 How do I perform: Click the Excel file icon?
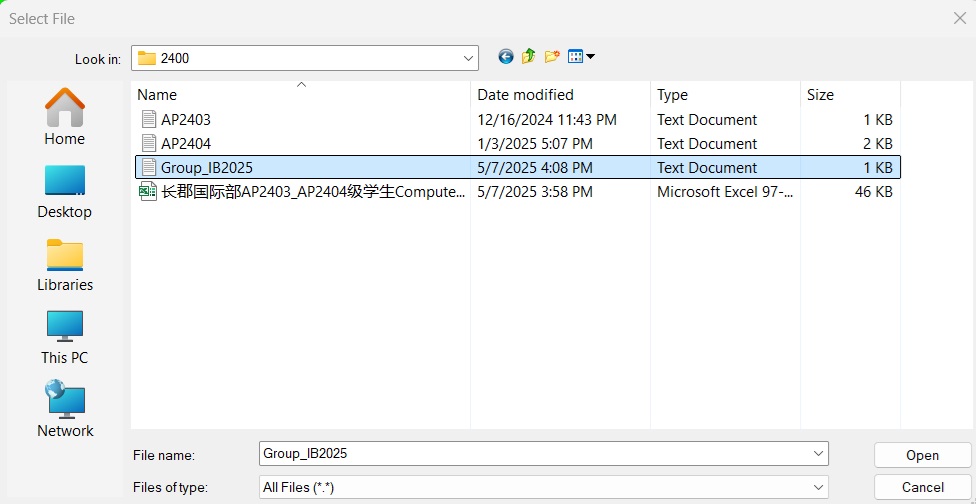[148, 192]
